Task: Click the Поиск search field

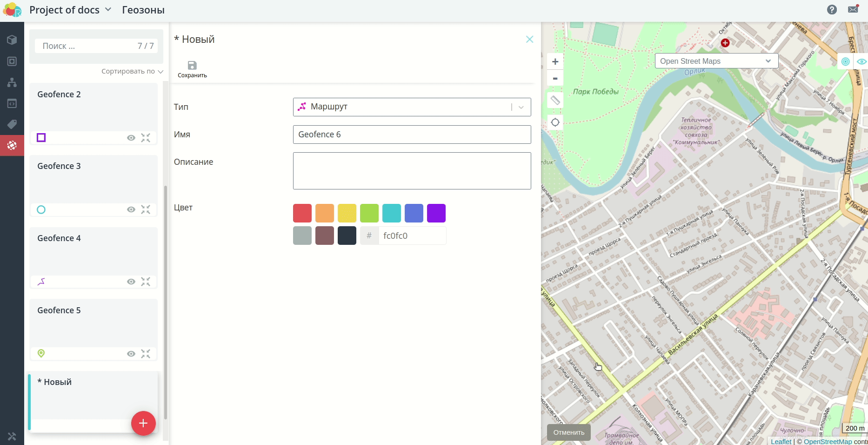Action: point(96,46)
